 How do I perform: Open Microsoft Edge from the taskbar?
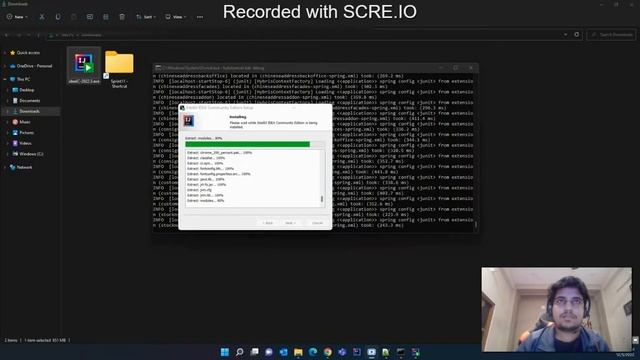pos(313,352)
